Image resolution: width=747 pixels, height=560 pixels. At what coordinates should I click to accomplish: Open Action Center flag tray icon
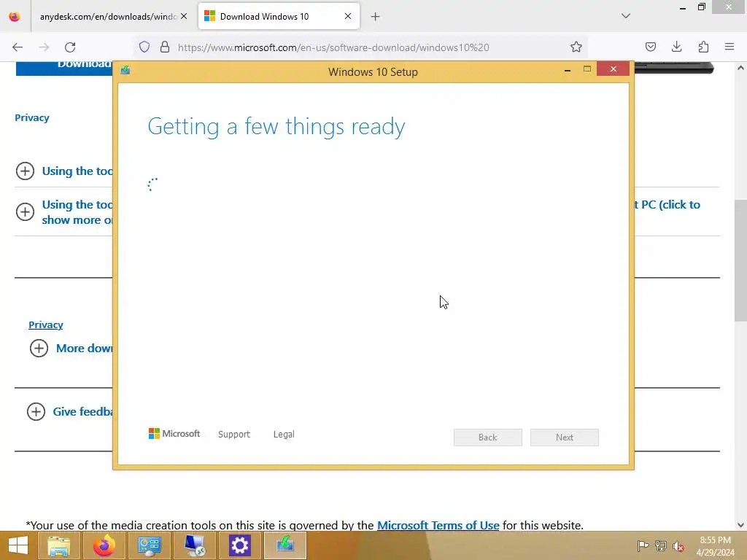[643, 546]
